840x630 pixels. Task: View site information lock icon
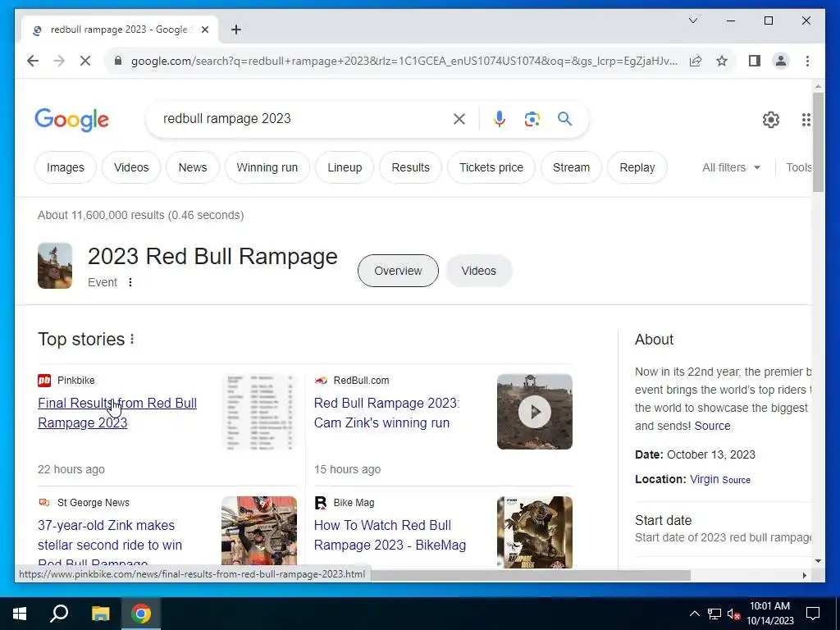(x=118, y=61)
